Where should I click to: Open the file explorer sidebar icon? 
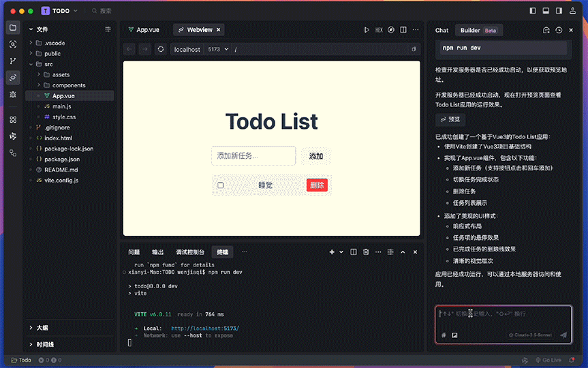(x=13, y=28)
